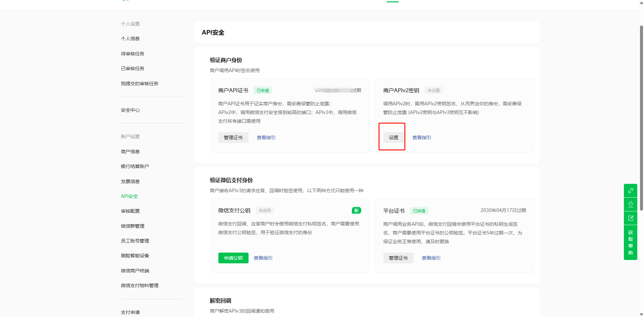Open 查看指引 link for 平台证书

tap(431, 258)
